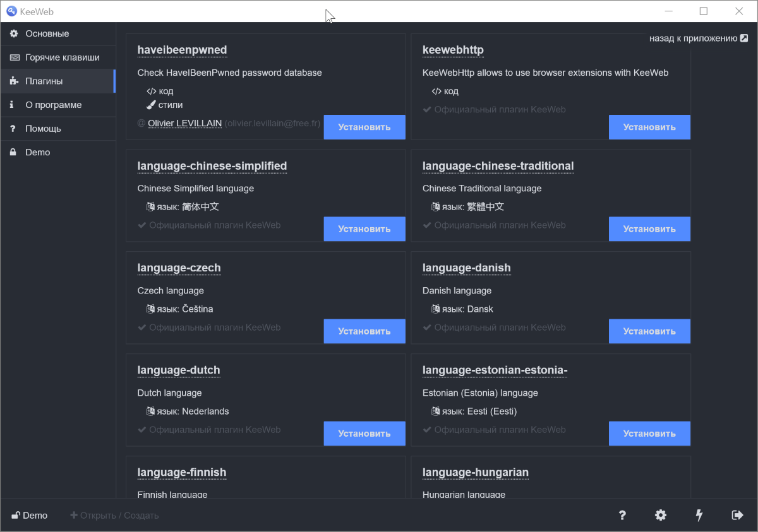Image resolution: width=758 pixels, height=532 pixels.
Task: Install the language-czech plugin
Action: [x=364, y=331]
